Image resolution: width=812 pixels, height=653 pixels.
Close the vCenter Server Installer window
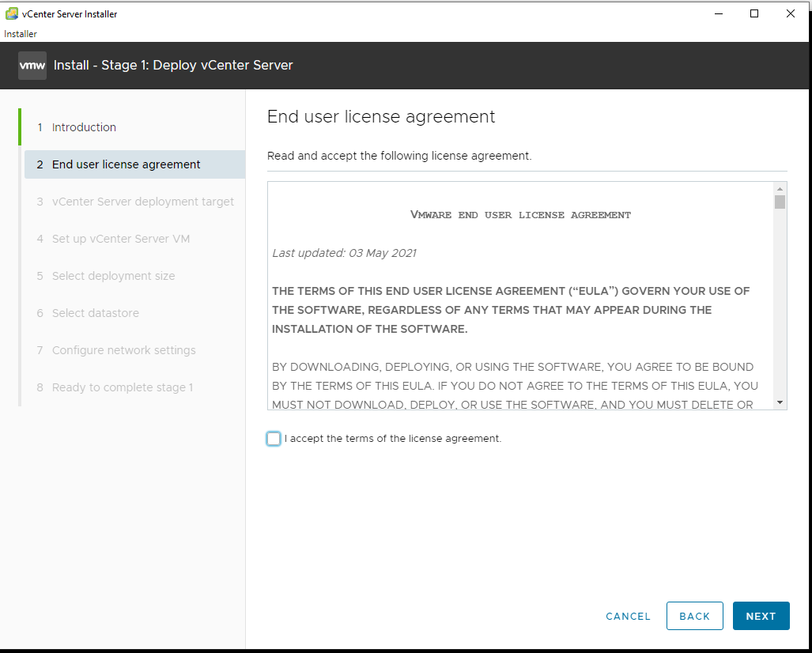coord(790,13)
